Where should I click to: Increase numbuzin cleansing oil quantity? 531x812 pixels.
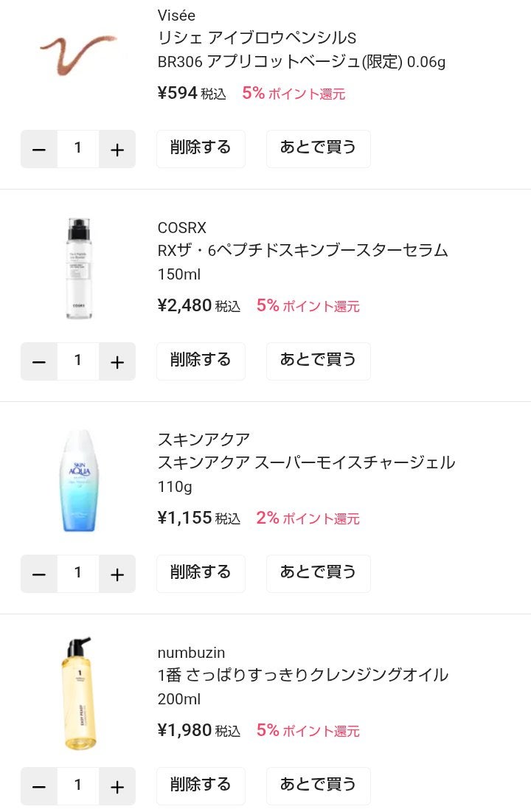point(117,786)
